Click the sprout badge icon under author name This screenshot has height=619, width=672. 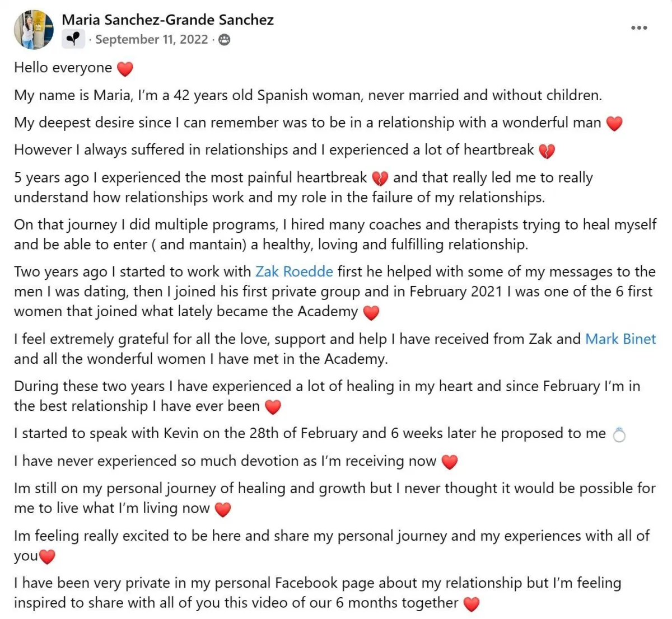(73, 39)
